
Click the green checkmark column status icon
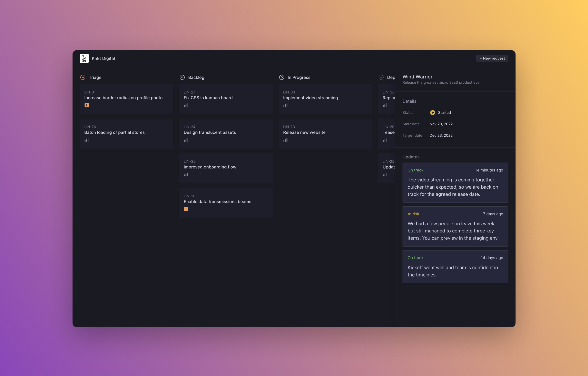381,77
